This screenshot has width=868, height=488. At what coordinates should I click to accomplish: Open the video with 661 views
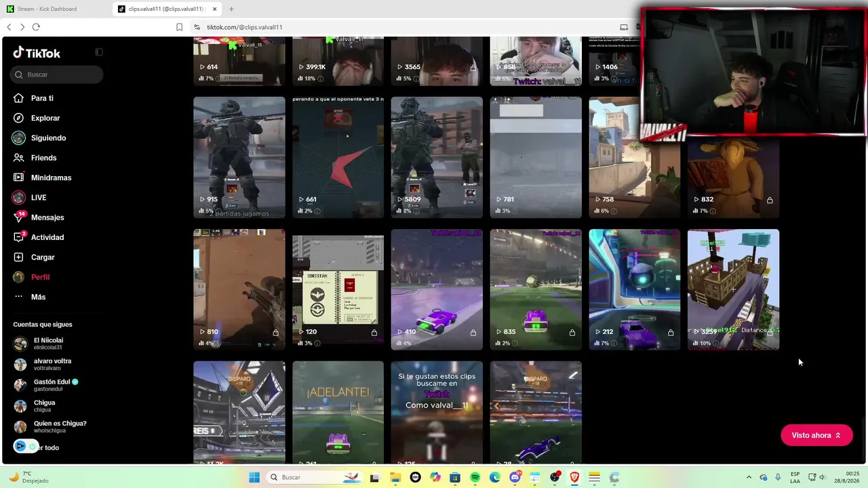tap(338, 157)
